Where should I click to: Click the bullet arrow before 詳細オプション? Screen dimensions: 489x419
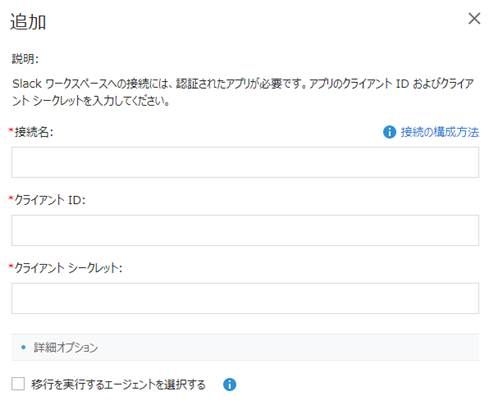click(23, 347)
